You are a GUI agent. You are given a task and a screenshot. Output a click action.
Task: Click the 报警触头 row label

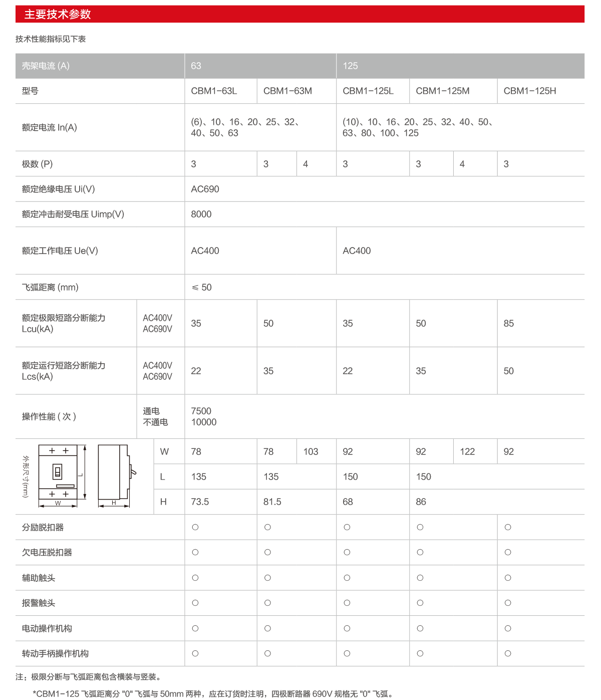click(39, 603)
